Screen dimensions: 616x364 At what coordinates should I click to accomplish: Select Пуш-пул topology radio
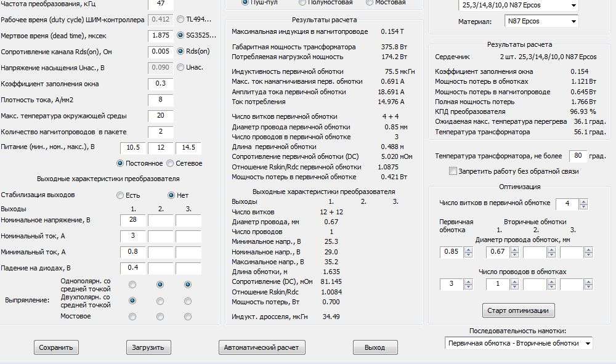click(245, 2)
